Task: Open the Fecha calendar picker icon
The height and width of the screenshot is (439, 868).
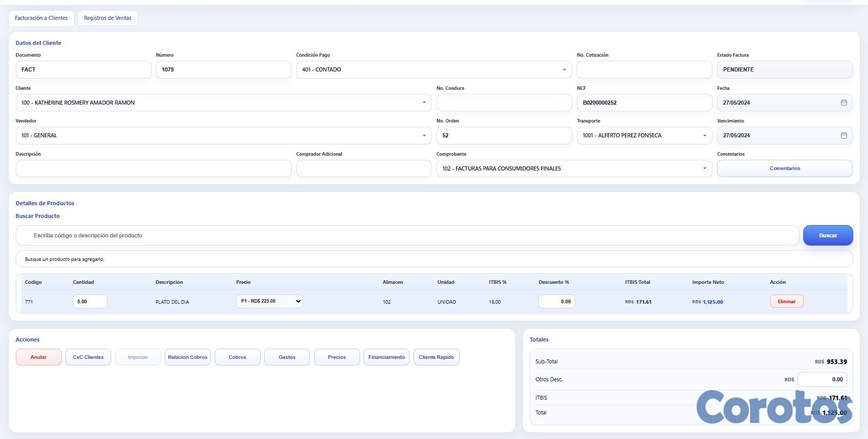Action: click(844, 103)
